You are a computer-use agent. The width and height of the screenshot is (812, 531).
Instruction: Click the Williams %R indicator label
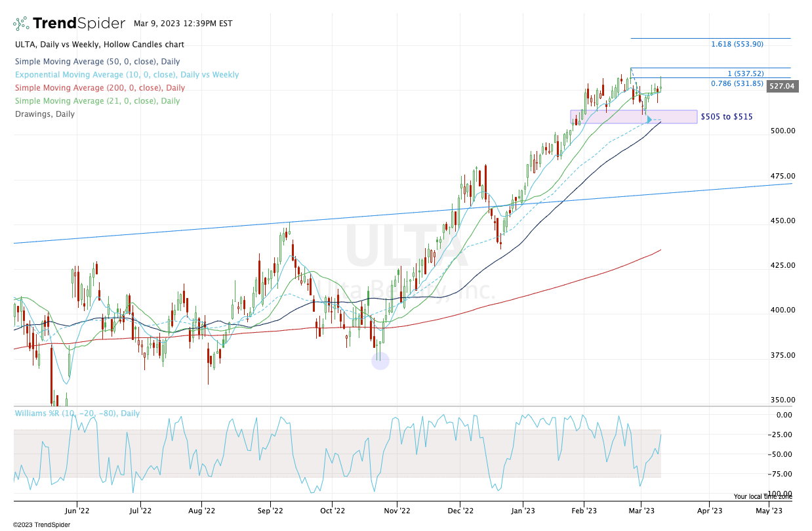[78, 414]
